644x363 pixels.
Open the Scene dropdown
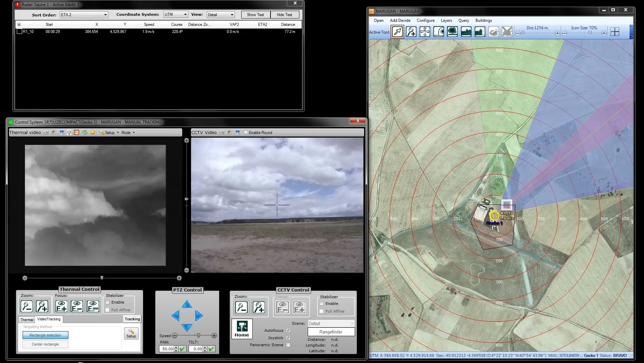click(331, 323)
